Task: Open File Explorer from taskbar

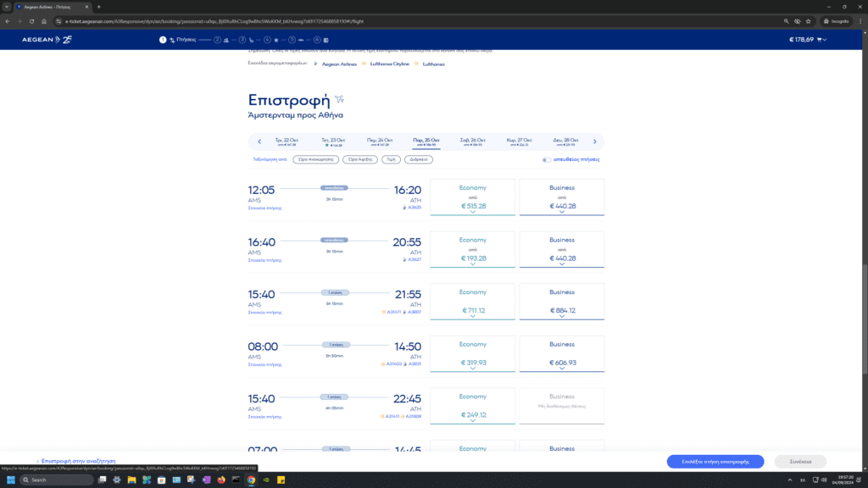Action: tap(131, 480)
